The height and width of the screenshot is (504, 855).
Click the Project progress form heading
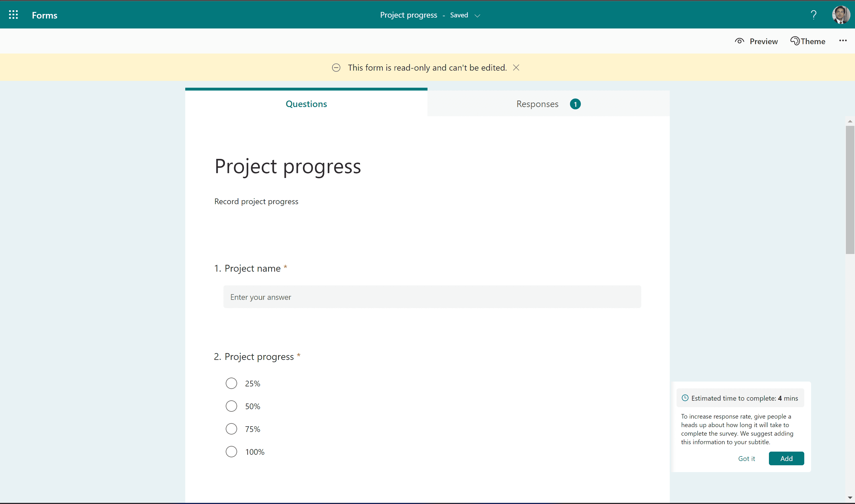[288, 166]
